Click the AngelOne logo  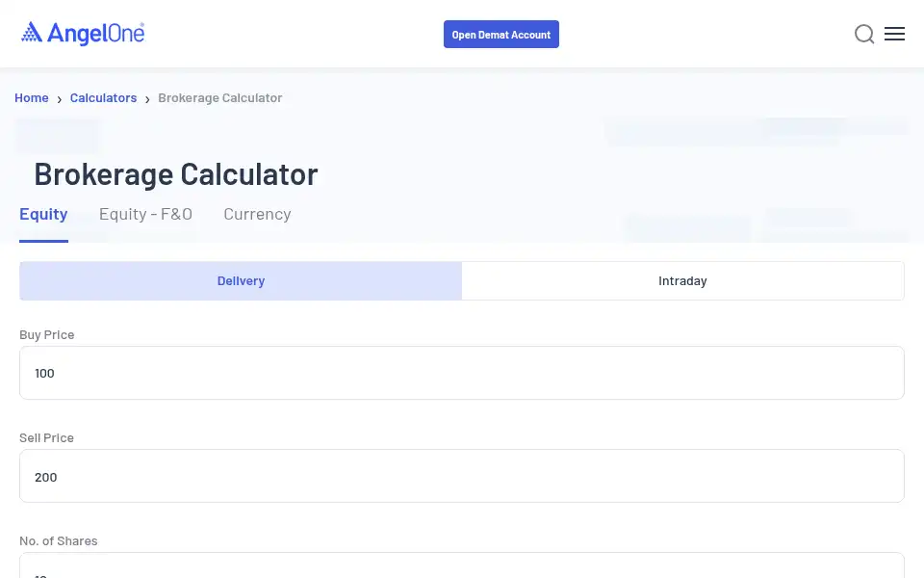83,34
